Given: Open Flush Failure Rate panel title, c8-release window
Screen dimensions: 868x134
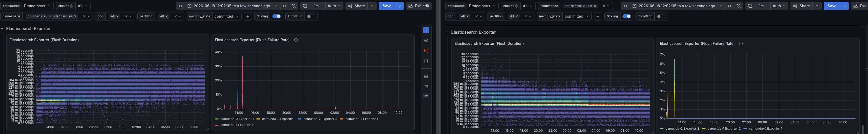Looking at the screenshot, I should coord(697,44).
